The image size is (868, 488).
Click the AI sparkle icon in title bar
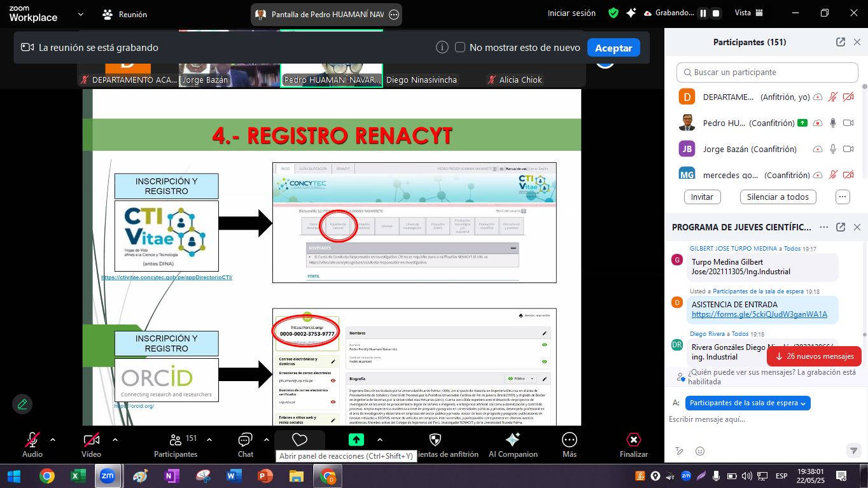pos(631,13)
